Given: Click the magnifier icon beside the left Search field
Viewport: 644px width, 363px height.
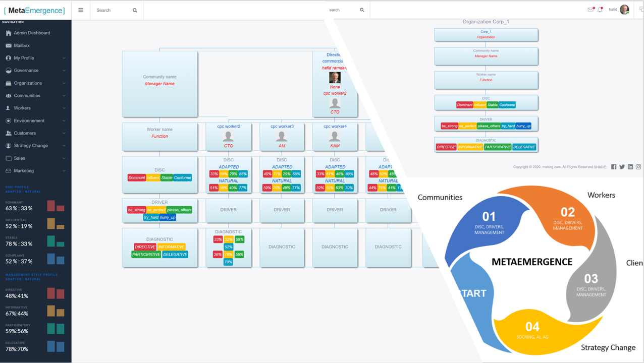Looking at the screenshot, I should [x=135, y=10].
